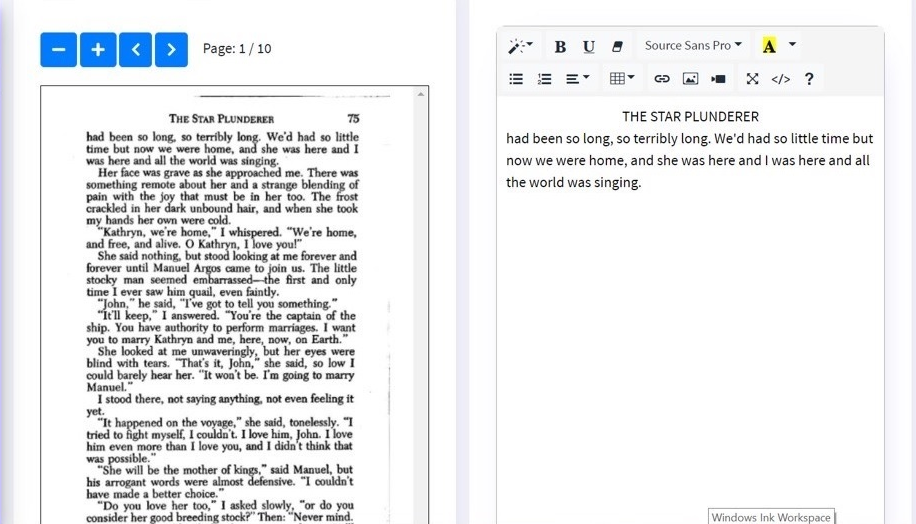Screen dimensions: 916x524
Task: Open paragraph alignment dropdown
Action: pos(577,79)
